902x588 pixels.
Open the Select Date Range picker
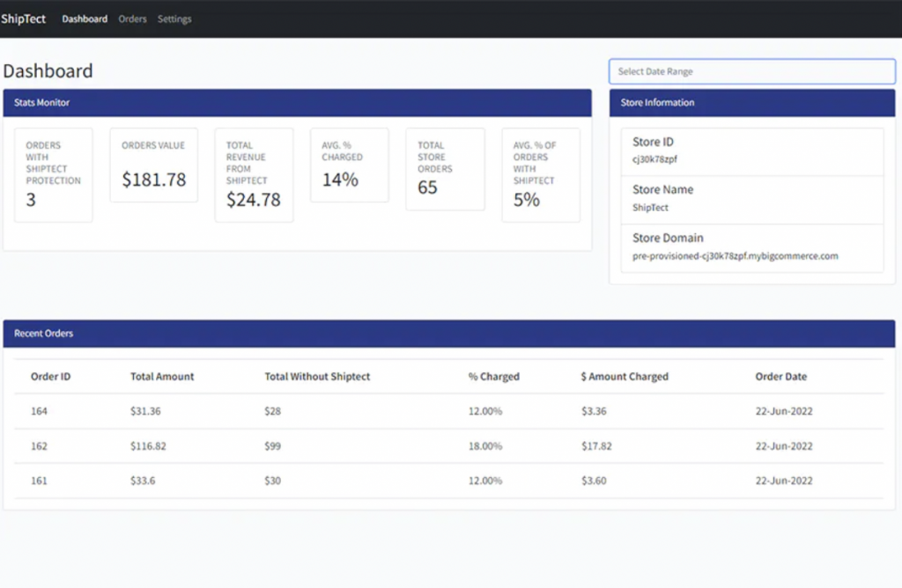tap(751, 71)
